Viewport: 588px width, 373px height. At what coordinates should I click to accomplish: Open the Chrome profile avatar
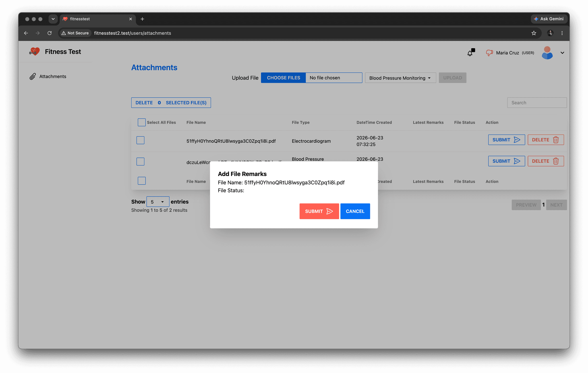point(550,33)
